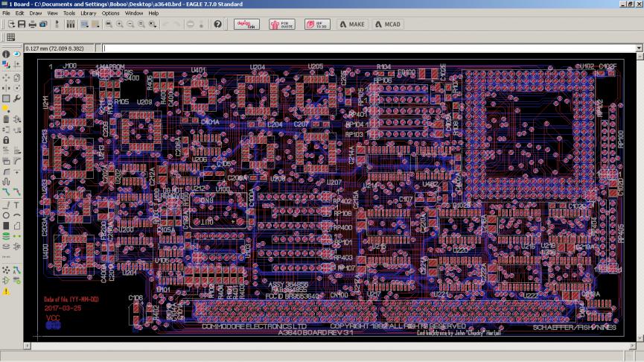Open the Draw menu

coord(36,13)
